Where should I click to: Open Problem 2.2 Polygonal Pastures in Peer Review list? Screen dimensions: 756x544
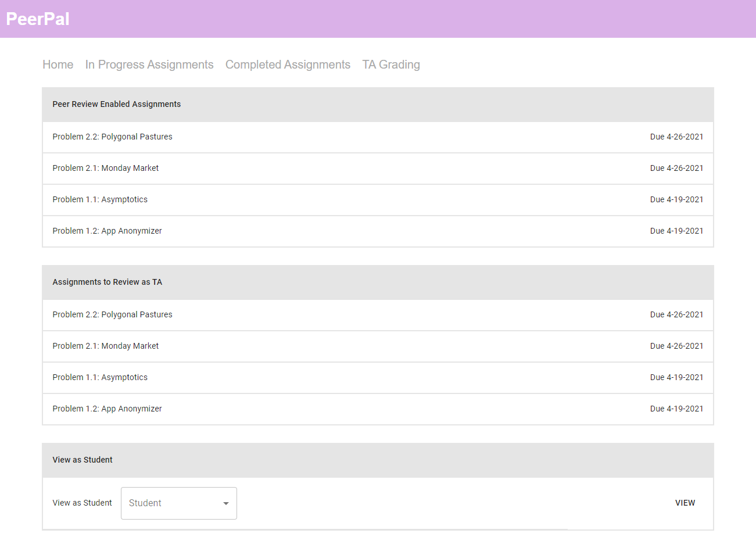(x=112, y=137)
